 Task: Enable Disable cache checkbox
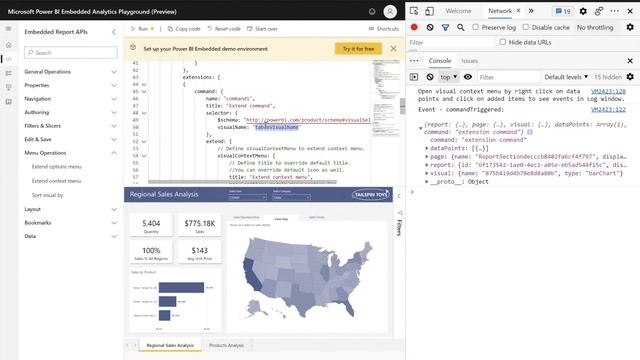tap(526, 27)
